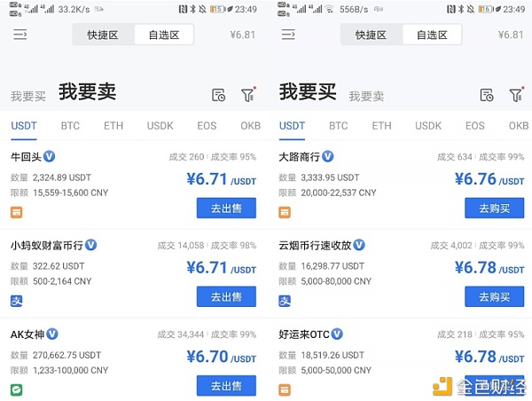Select BTC tab in left screen
The width and height of the screenshot is (532, 401).
[70, 126]
